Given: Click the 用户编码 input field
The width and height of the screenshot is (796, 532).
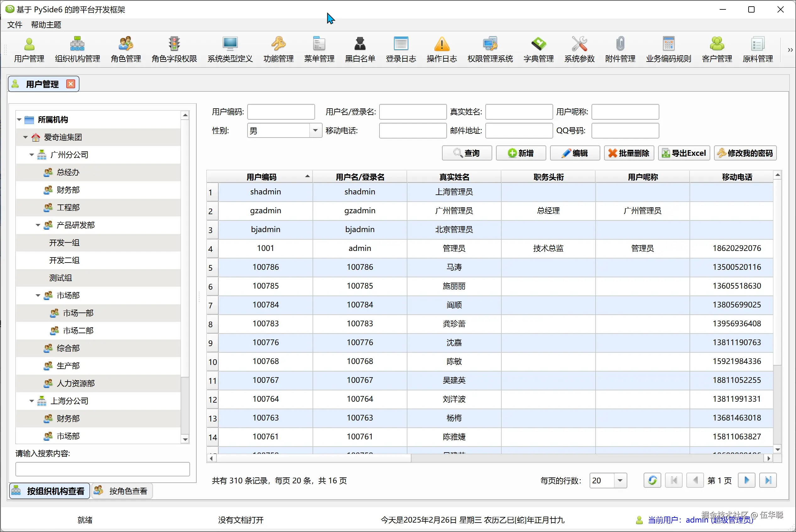Looking at the screenshot, I should click(281, 111).
